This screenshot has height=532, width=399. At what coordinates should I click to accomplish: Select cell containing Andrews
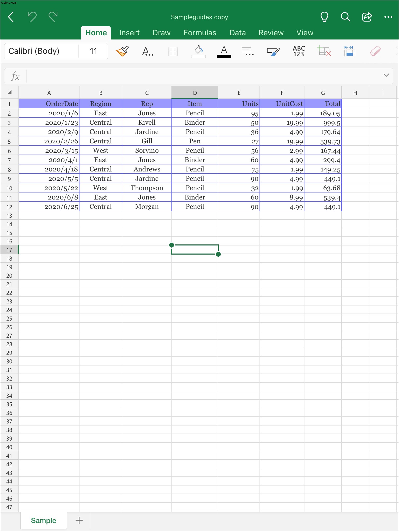pos(147,169)
